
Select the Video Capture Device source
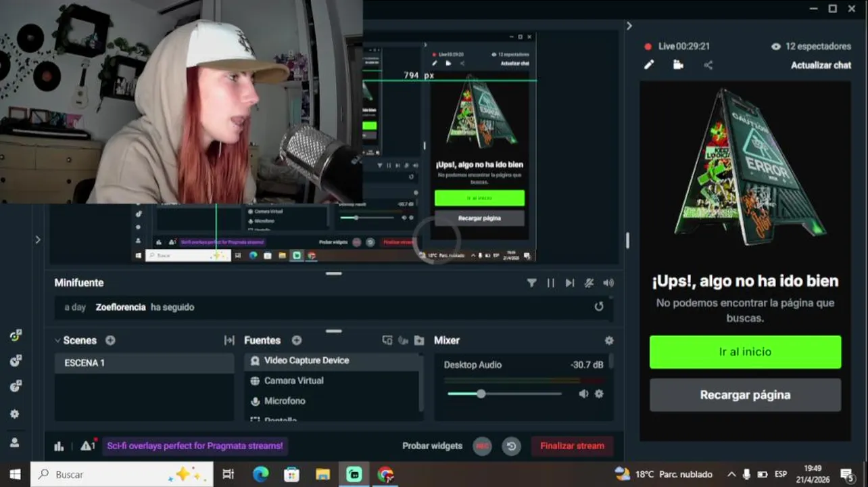(x=331, y=361)
